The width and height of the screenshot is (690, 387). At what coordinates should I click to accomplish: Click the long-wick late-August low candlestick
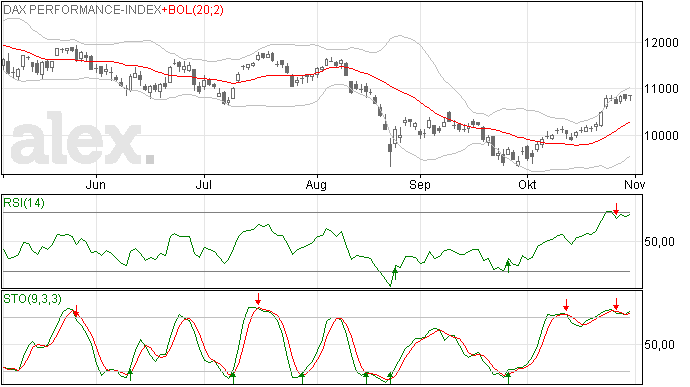pyautogui.click(x=390, y=152)
